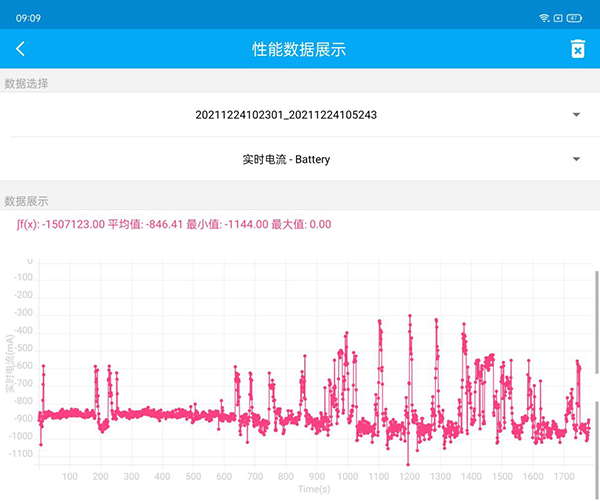Tap the 数据选择 section header
Image resolution: width=600 pixels, height=501 pixels.
[27, 83]
